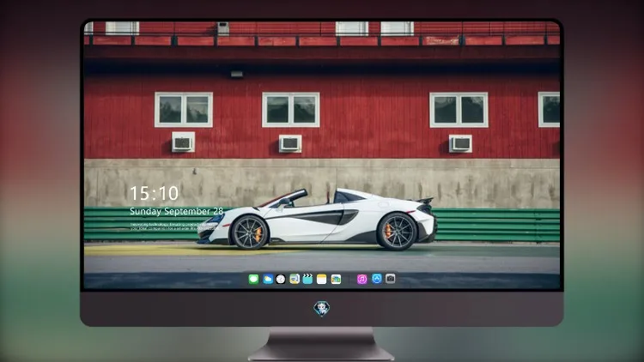Viewport: 644px width, 362px height.
Task: Open the photo gallery app in the dock
Action: pos(336,280)
